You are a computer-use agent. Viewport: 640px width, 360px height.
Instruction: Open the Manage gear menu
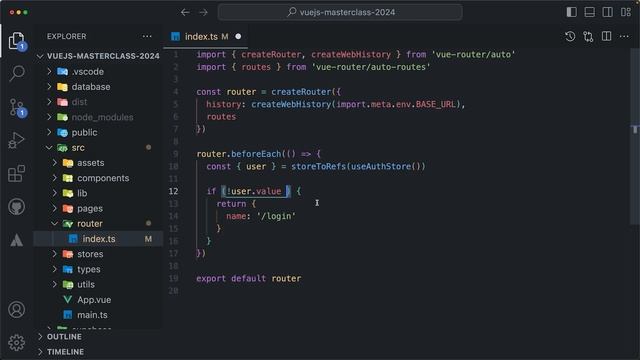click(x=17, y=342)
